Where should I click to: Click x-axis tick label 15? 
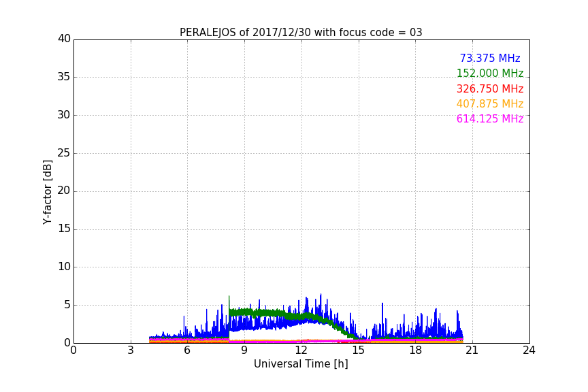[359, 350]
